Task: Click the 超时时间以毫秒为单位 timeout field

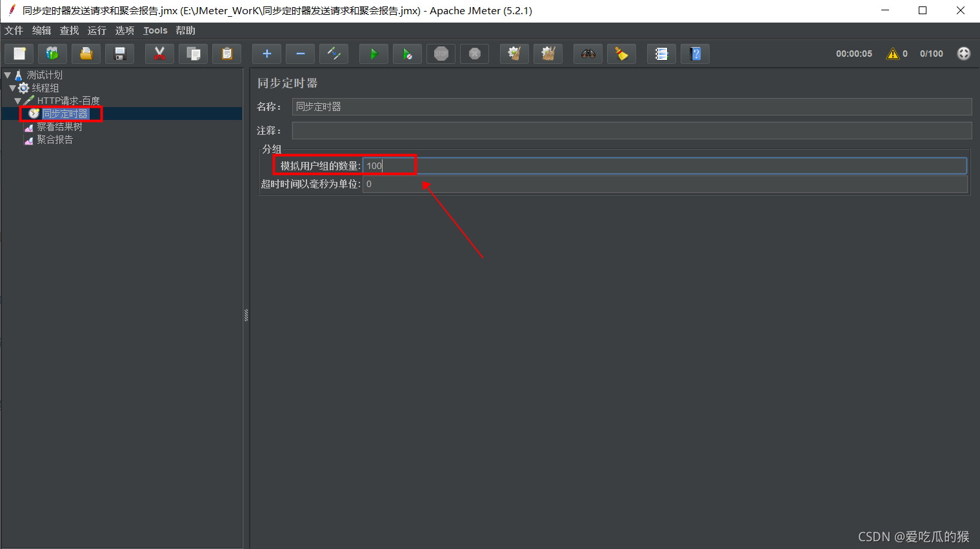Action: coord(665,184)
